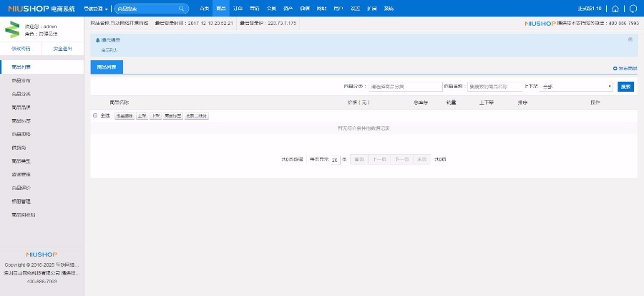Click the 首页 pagination button
Image resolution: width=644 pixels, height=296 pixels.
pos(359,160)
